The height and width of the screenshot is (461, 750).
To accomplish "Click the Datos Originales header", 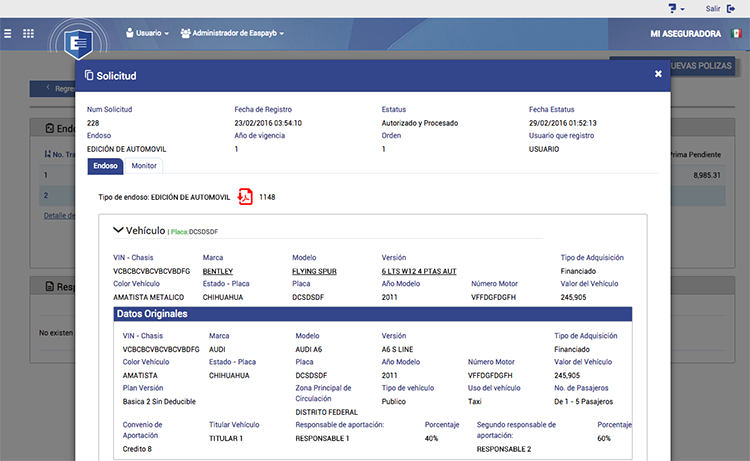I will [373, 314].
